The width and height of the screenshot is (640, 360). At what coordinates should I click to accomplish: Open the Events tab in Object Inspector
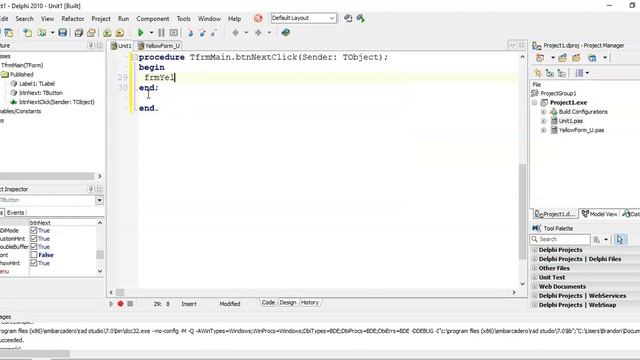(16, 213)
